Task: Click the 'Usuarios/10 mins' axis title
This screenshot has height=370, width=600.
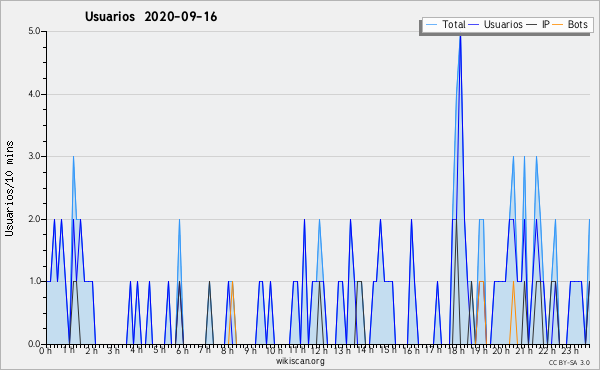Action: pos(9,188)
